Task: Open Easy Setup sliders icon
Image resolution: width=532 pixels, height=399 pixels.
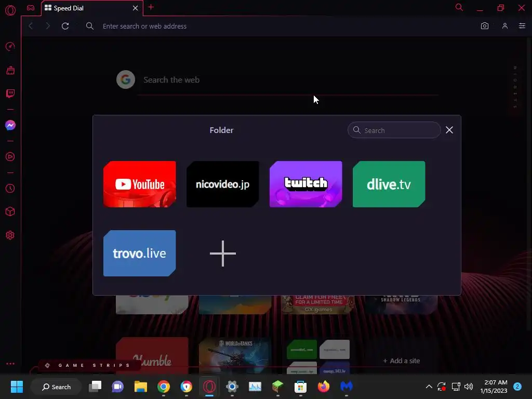Action: click(x=522, y=26)
